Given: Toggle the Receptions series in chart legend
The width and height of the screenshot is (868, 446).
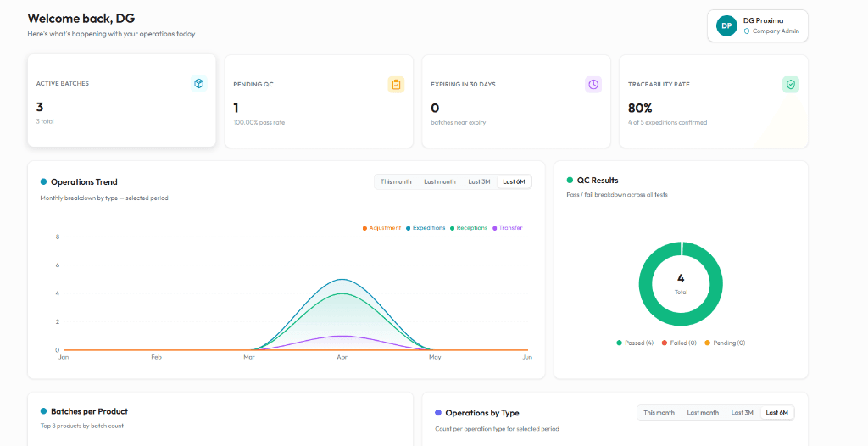Looking at the screenshot, I should coord(469,228).
